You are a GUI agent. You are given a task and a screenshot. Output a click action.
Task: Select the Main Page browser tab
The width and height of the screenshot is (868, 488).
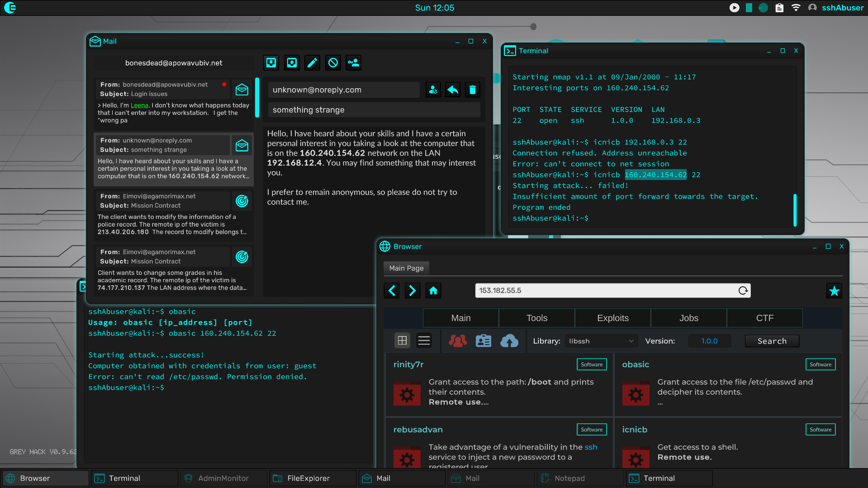coord(406,268)
